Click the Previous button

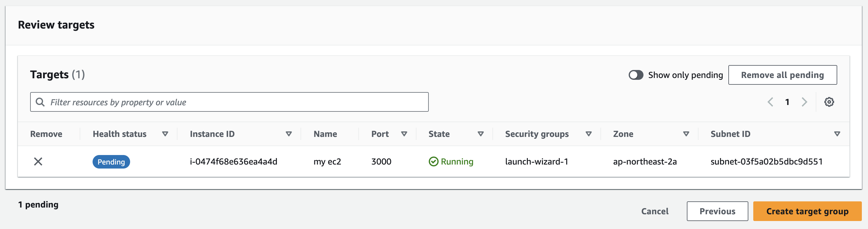click(x=717, y=211)
